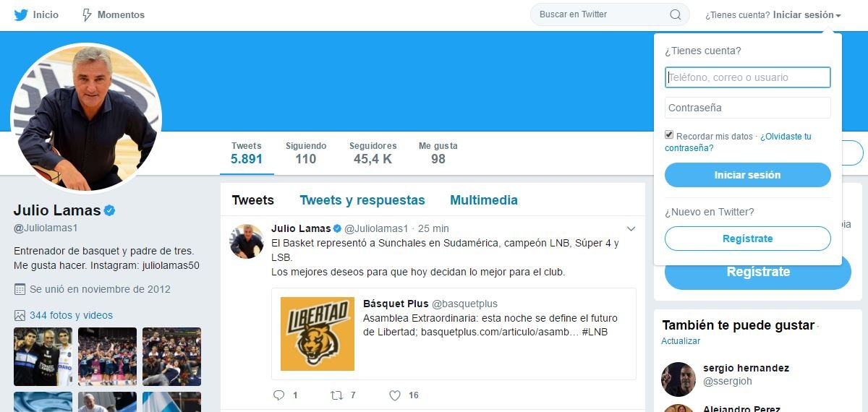The height and width of the screenshot is (412, 868).
Task: Open Momentos lightning bolt icon
Action: [87, 14]
